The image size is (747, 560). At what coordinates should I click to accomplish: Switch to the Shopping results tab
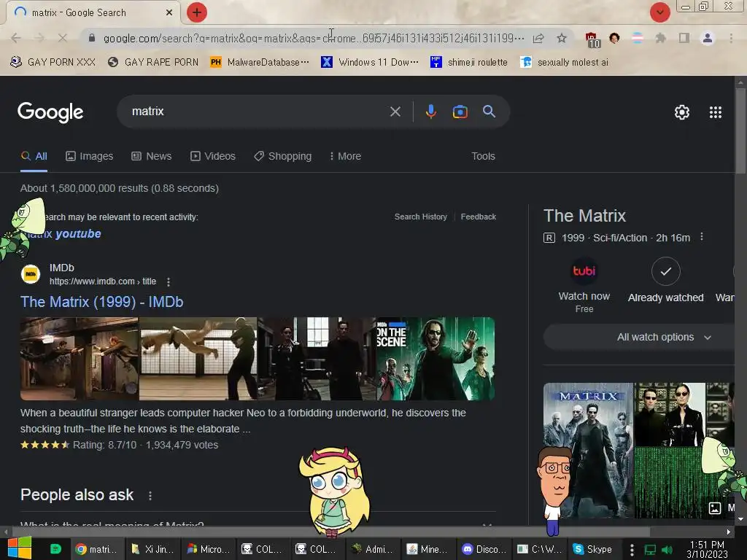[x=282, y=156]
